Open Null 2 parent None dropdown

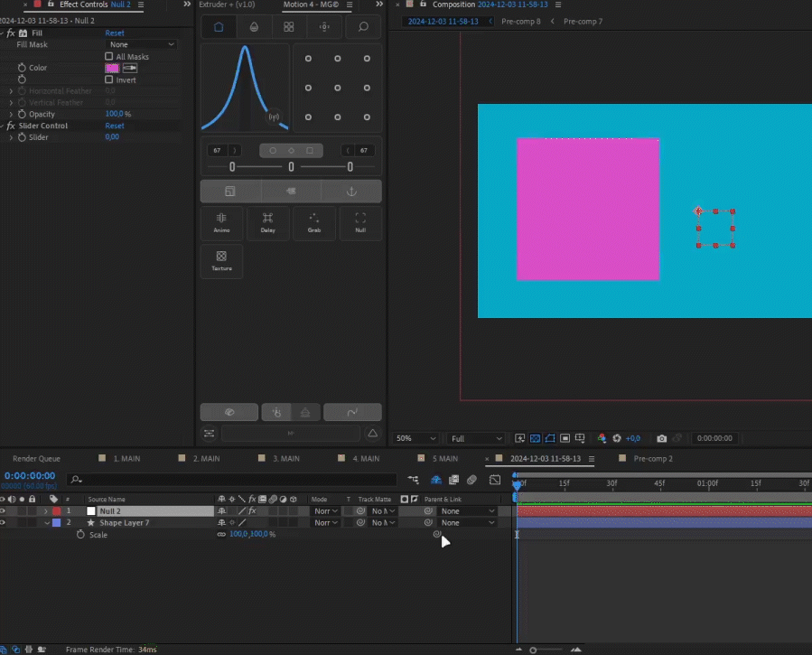(x=467, y=511)
